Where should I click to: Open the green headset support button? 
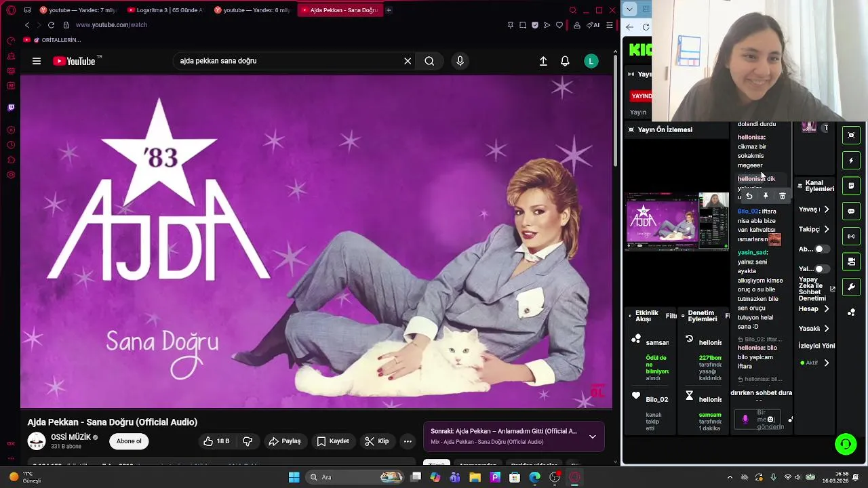click(x=846, y=445)
